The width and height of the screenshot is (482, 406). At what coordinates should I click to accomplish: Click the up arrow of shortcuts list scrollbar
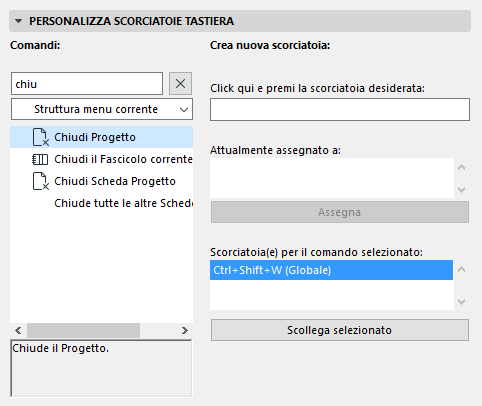462,269
